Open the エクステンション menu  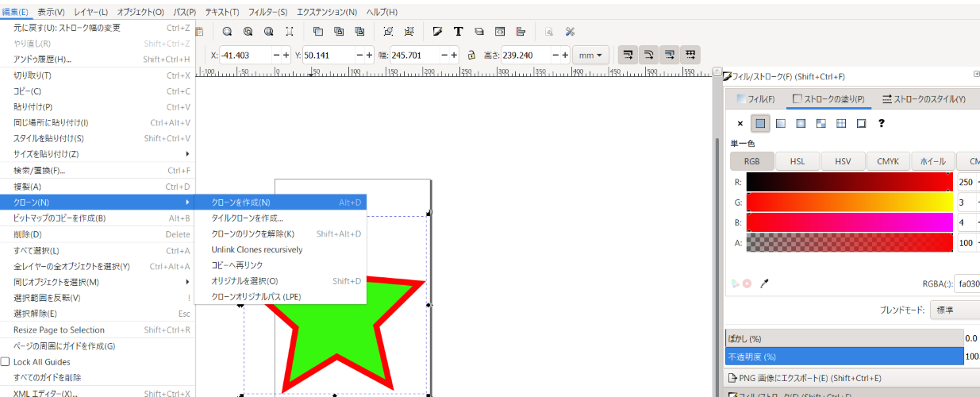327,12
